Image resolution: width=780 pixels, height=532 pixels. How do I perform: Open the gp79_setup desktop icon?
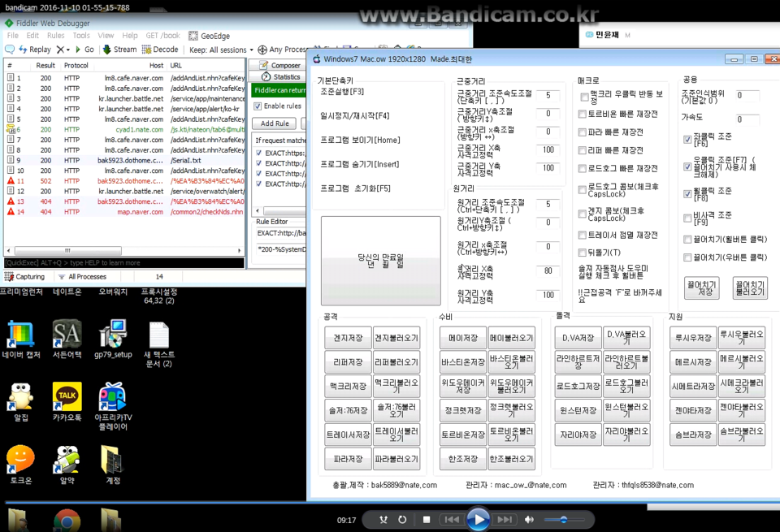[x=113, y=335]
